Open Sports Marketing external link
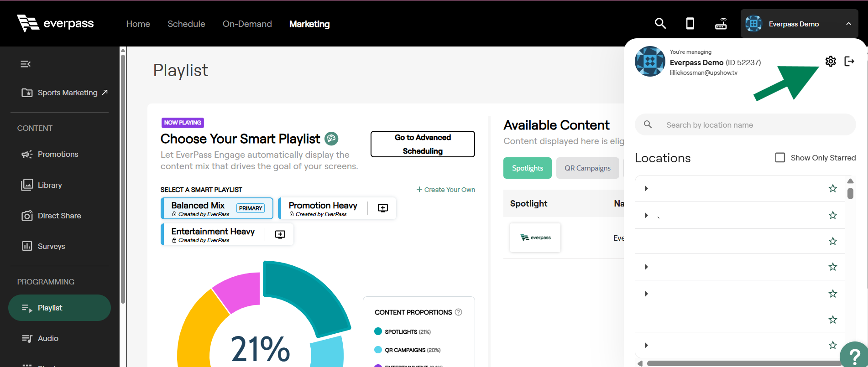Screen dimensions: 868x367 coord(64,93)
